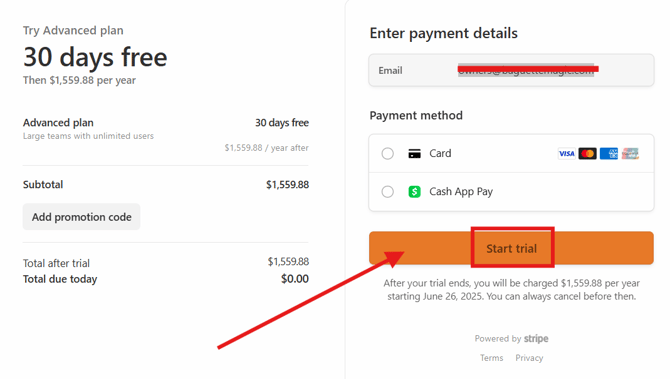Click the black credit card icon
The width and height of the screenshot is (670, 379).
tap(414, 153)
